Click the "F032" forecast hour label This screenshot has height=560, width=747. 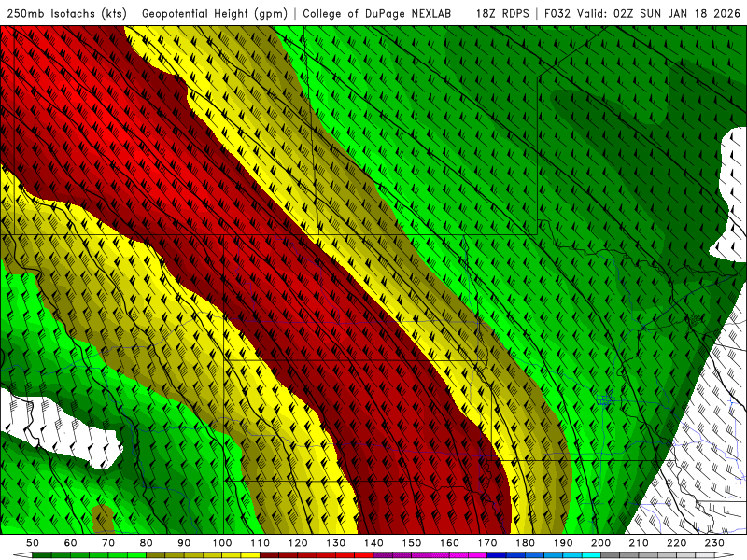pos(557,14)
